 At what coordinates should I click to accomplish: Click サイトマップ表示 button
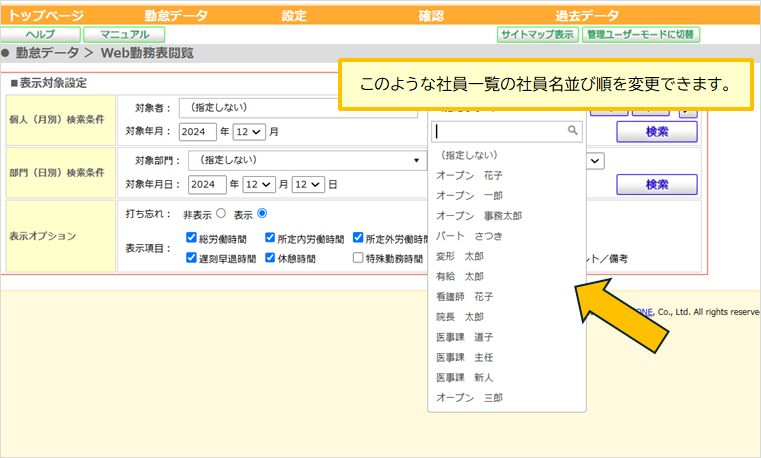538,34
